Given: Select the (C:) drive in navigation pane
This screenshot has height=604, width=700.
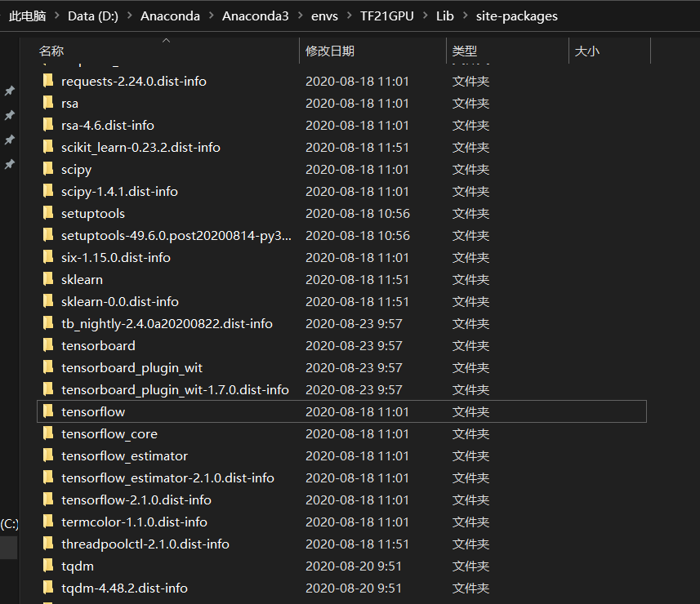Looking at the screenshot, I should click(x=9, y=524).
